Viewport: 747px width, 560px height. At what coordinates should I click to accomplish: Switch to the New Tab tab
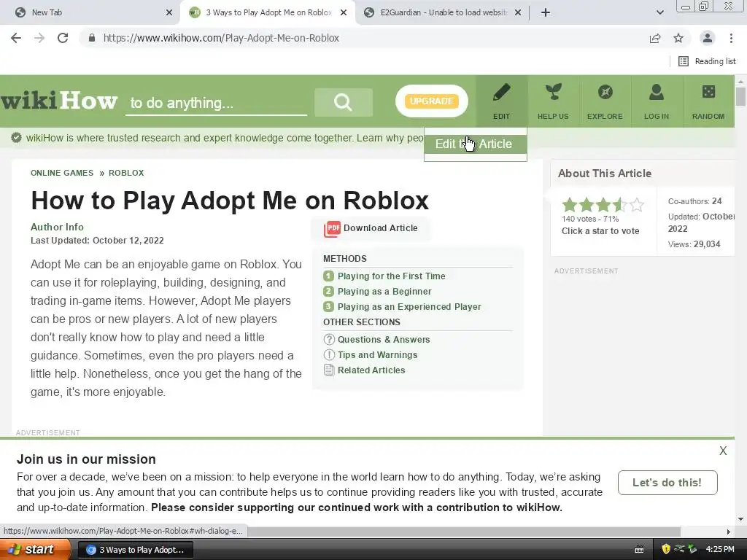click(x=90, y=12)
